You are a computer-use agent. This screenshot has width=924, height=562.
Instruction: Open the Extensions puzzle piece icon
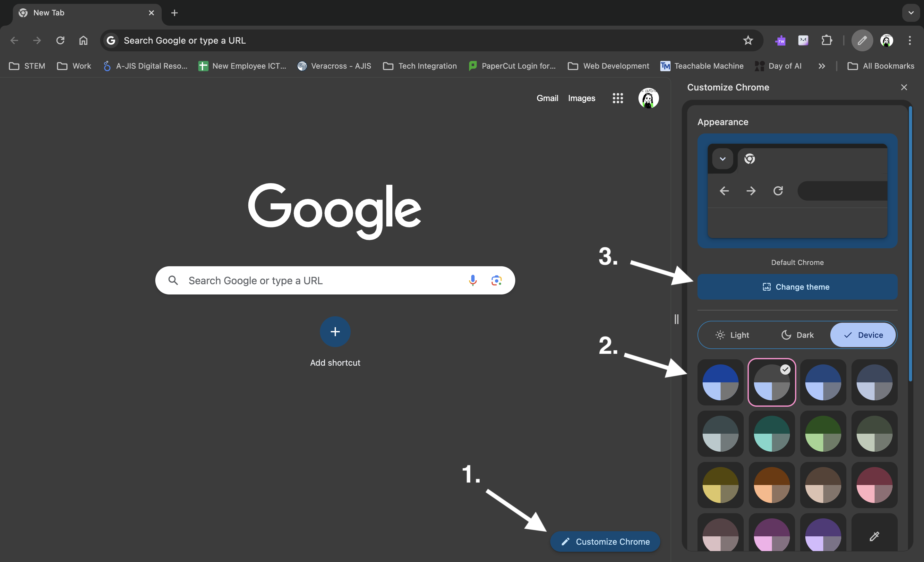[x=826, y=40]
